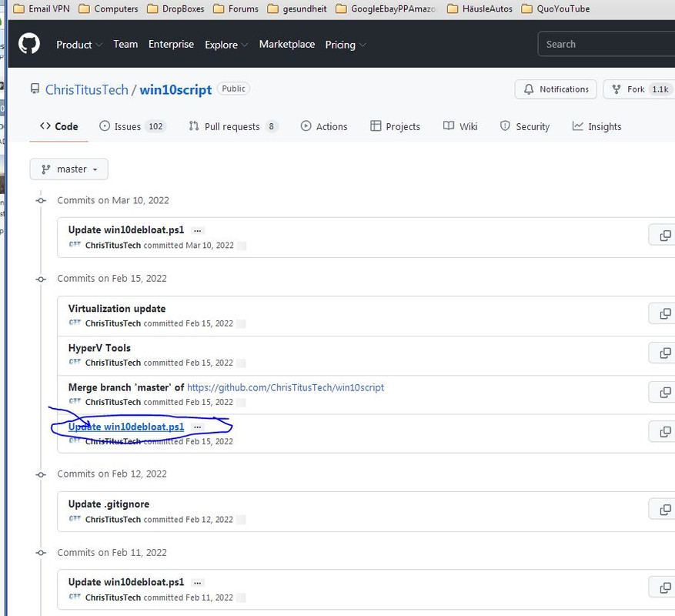Open the Email VPN bookmark folder

pyautogui.click(x=42, y=8)
